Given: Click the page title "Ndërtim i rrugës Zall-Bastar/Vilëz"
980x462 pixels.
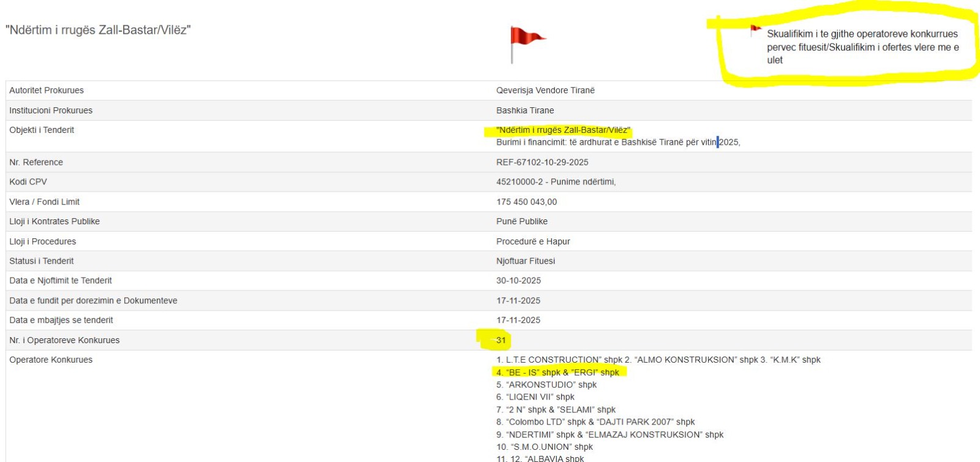Looking at the screenshot, I should (98, 30).
